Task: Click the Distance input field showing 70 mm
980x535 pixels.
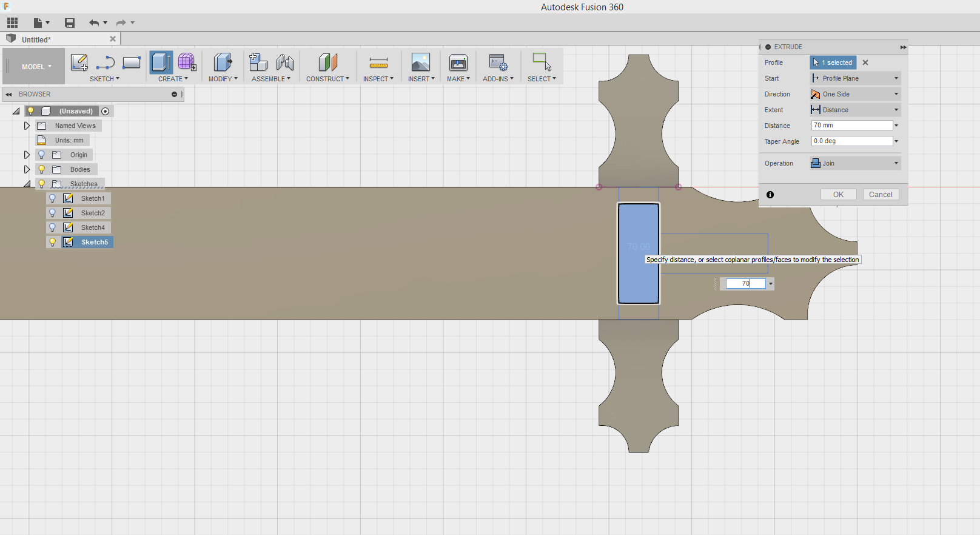Action: [852, 126]
